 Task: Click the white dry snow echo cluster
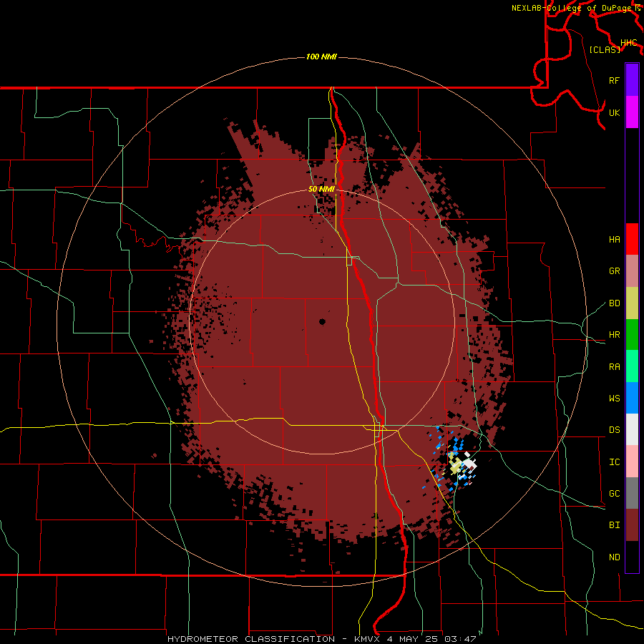tap(468, 465)
